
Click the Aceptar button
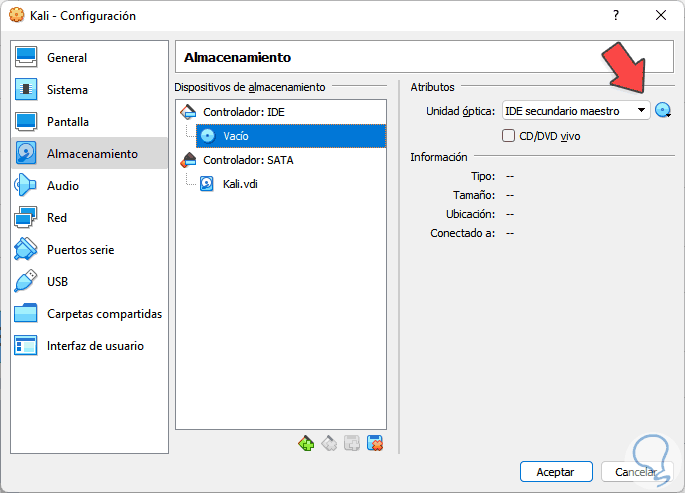tap(556, 471)
